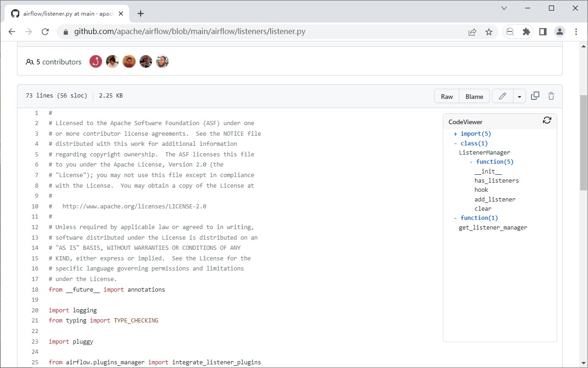Screen dimensions: 588x368
Task: Navigate back with the back arrow
Action: [x=11, y=32]
